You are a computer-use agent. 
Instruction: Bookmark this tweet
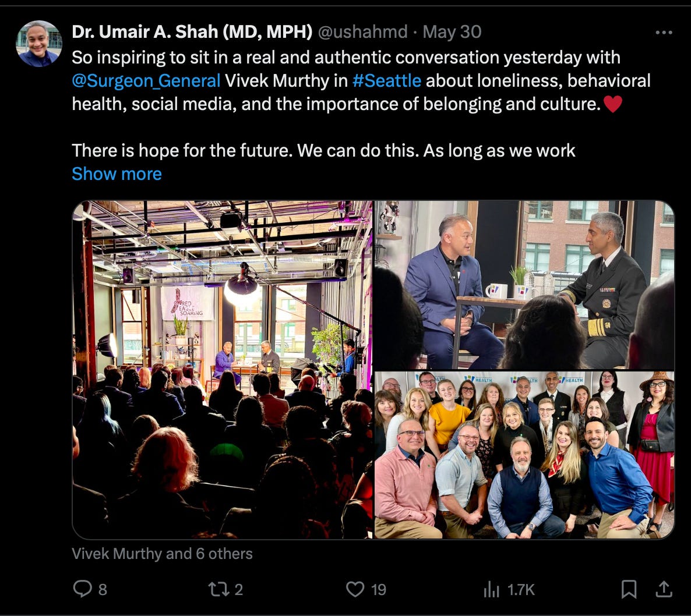pyautogui.click(x=629, y=589)
